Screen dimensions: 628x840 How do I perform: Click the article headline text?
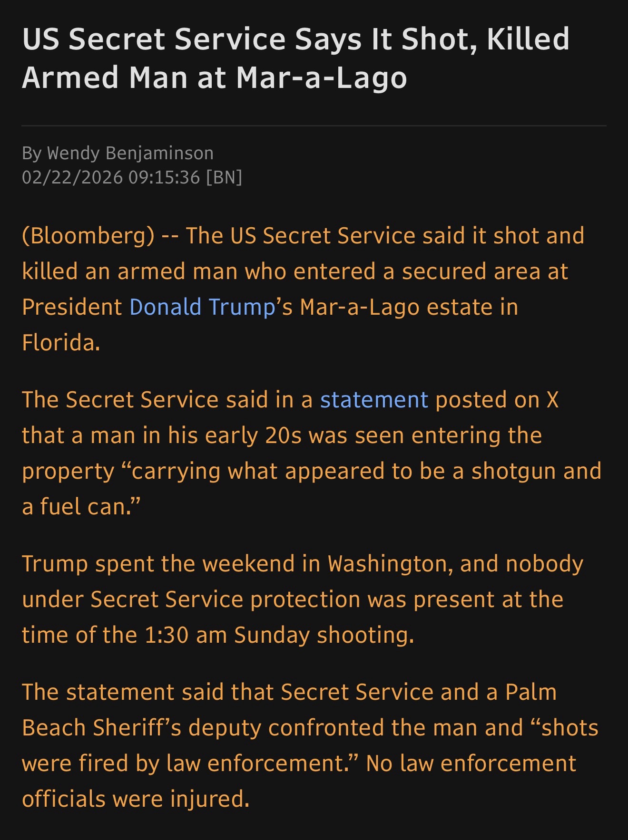[x=295, y=58]
